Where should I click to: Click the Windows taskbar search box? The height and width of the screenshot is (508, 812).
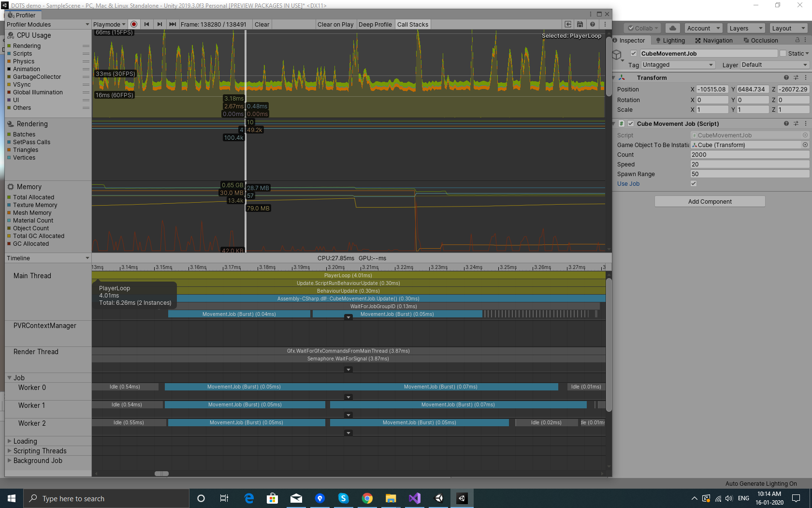click(106, 498)
